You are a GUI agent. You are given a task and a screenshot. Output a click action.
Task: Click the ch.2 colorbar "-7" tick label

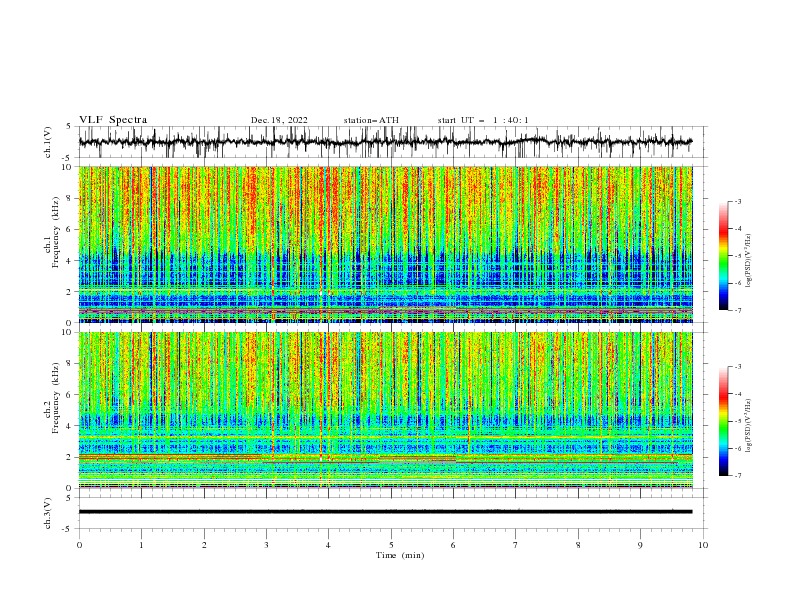738,476
